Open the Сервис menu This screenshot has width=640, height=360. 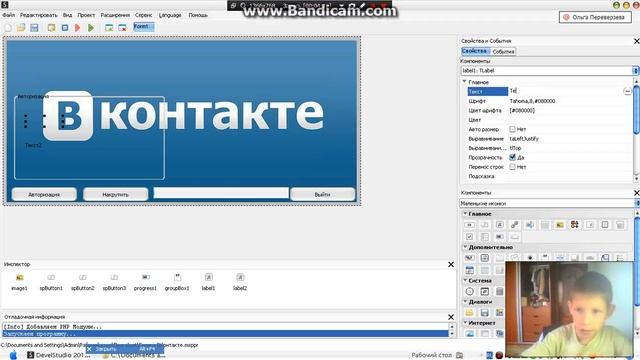point(144,15)
